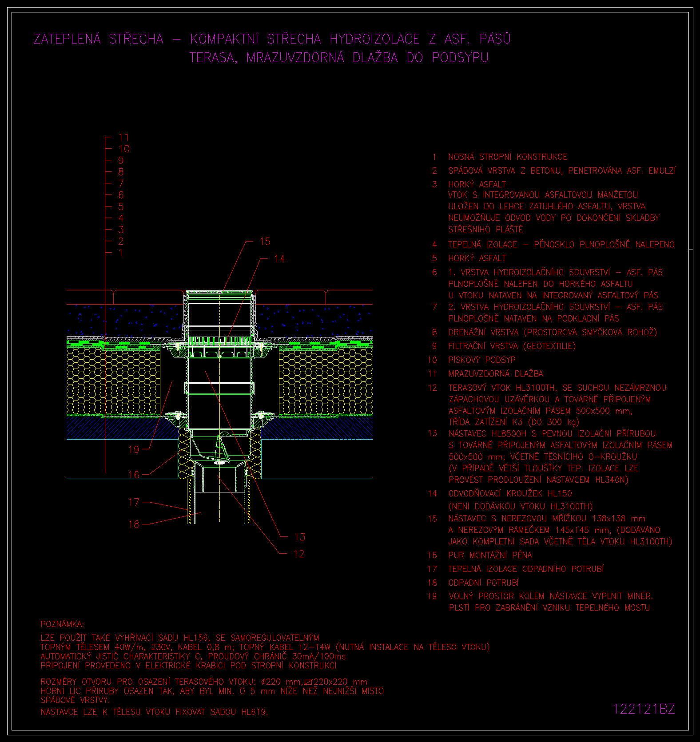This screenshot has width=700, height=742.
Task: Click legend entry 'FILTRAČNÍ VRSTVA (GEOTEXTILIE)'
Action: point(512,346)
